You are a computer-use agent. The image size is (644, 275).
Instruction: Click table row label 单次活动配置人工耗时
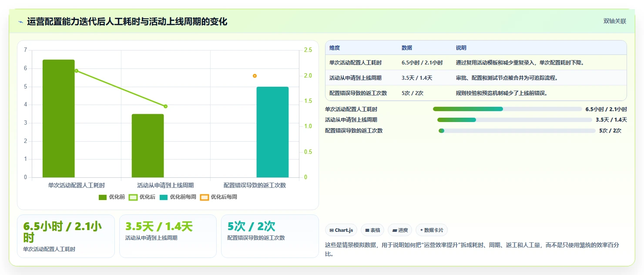[356, 63]
